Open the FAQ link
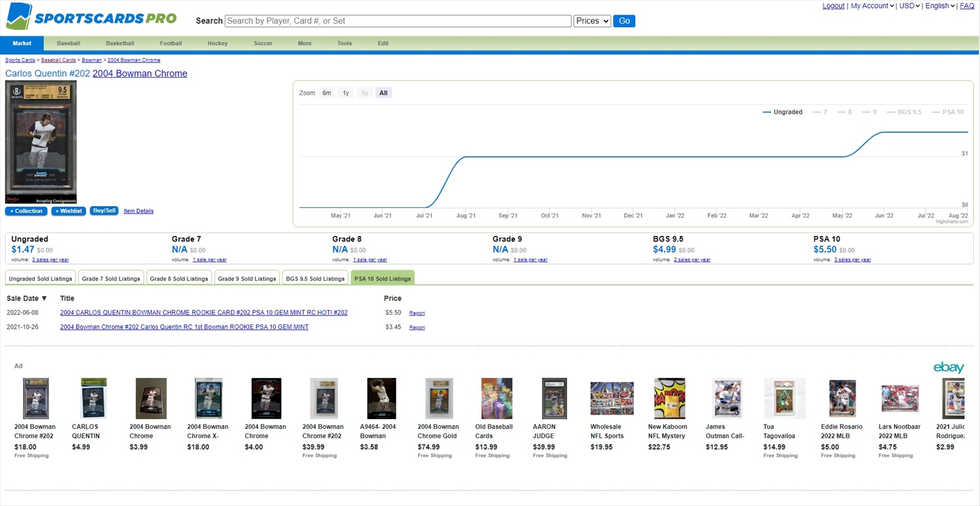 tap(967, 6)
